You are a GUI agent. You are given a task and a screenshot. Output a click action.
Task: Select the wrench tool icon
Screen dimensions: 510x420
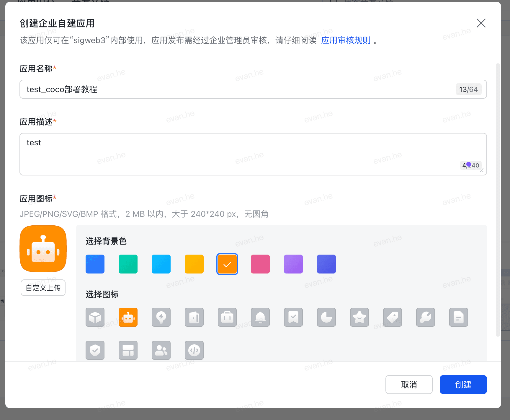click(x=426, y=317)
